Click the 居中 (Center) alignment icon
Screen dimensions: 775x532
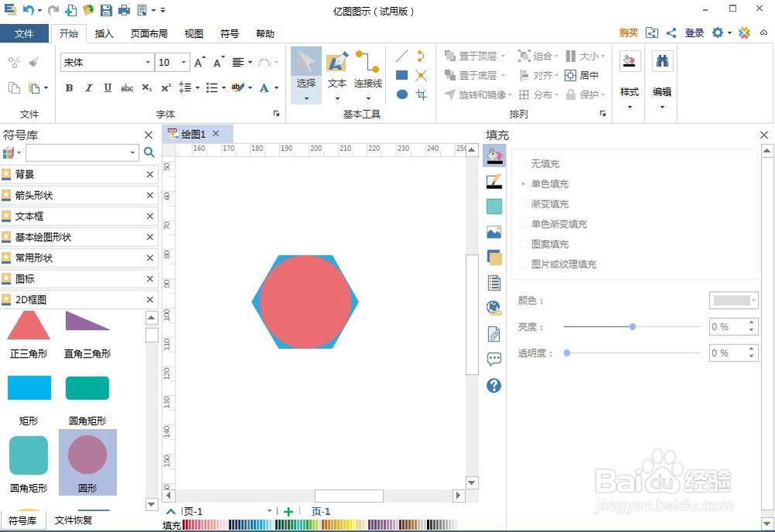coord(587,75)
